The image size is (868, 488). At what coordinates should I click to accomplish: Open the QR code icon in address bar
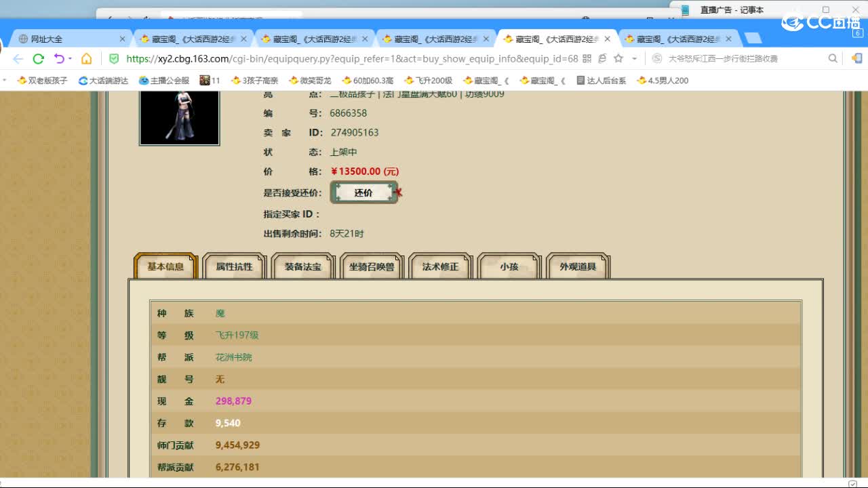pyautogui.click(x=587, y=59)
